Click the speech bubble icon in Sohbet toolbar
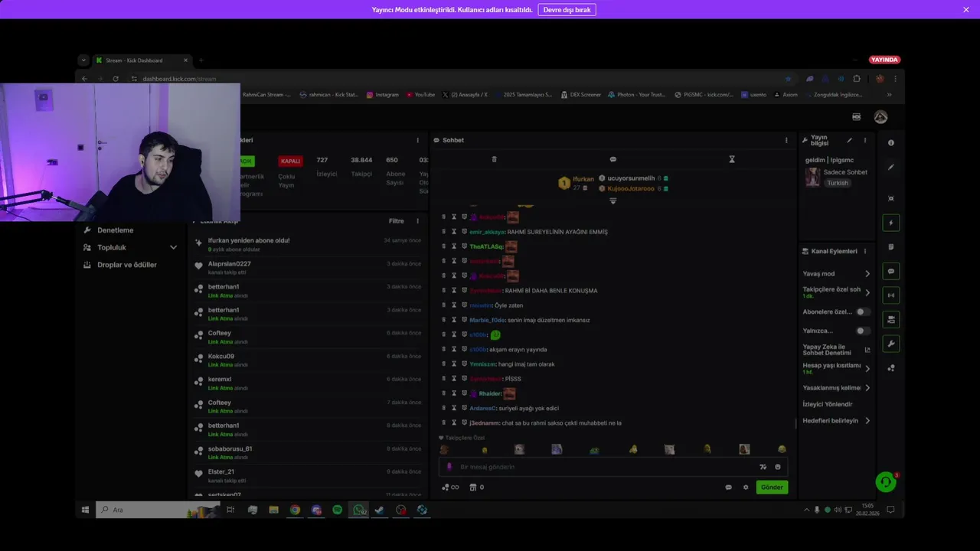 (x=612, y=159)
